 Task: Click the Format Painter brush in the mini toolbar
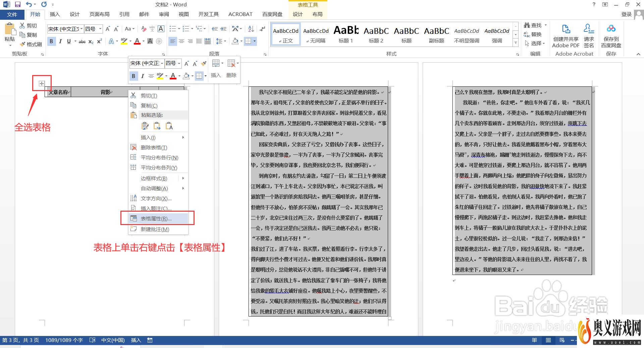pyautogui.click(x=204, y=63)
